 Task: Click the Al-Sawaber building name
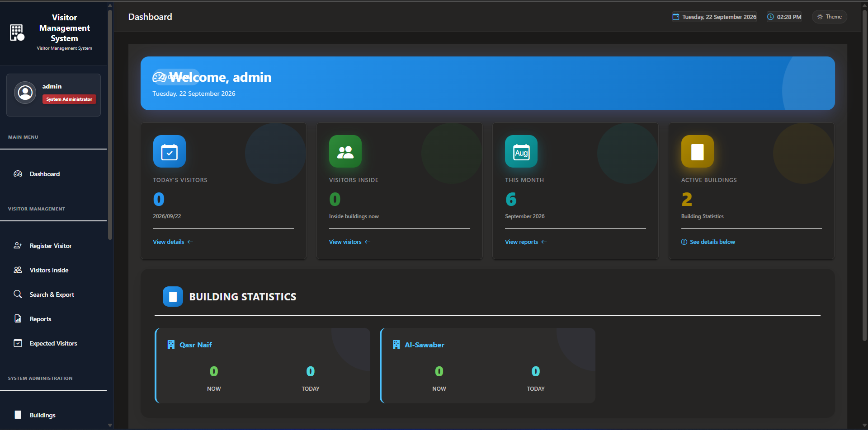[425, 345]
